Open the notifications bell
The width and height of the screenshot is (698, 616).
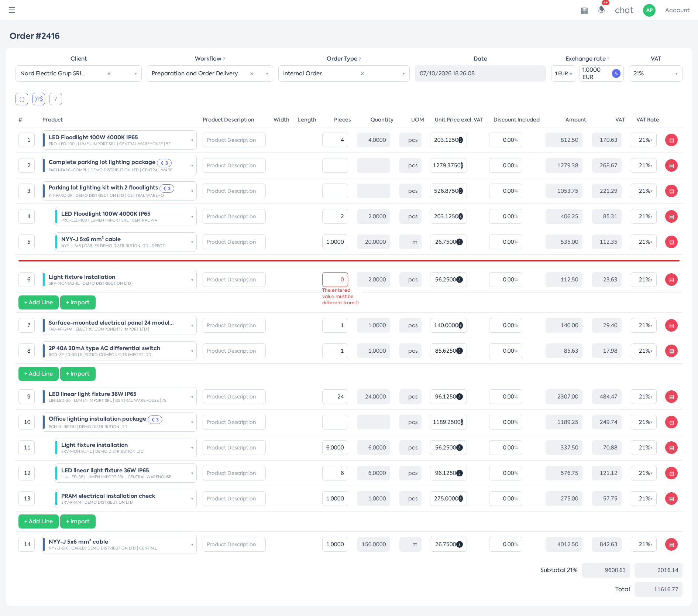602,9
